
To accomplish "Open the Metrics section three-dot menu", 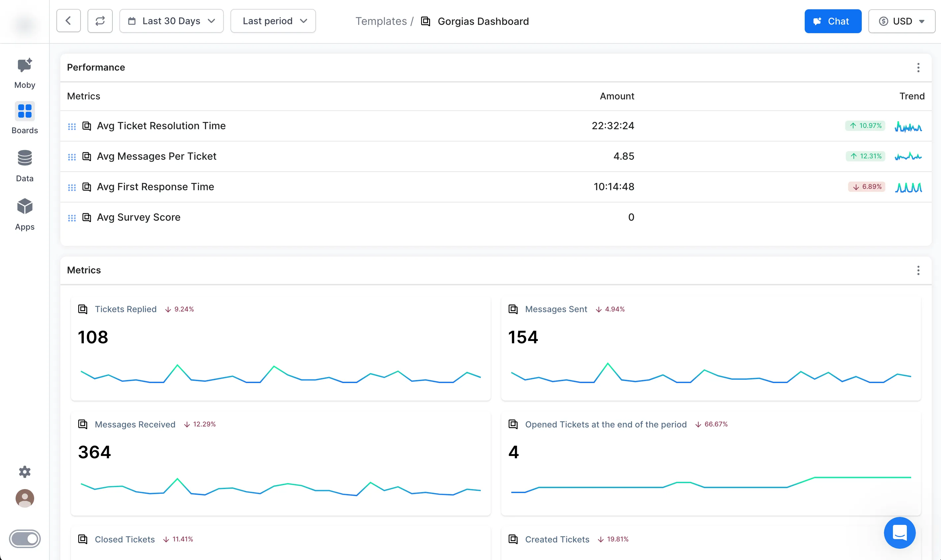I will point(918,270).
